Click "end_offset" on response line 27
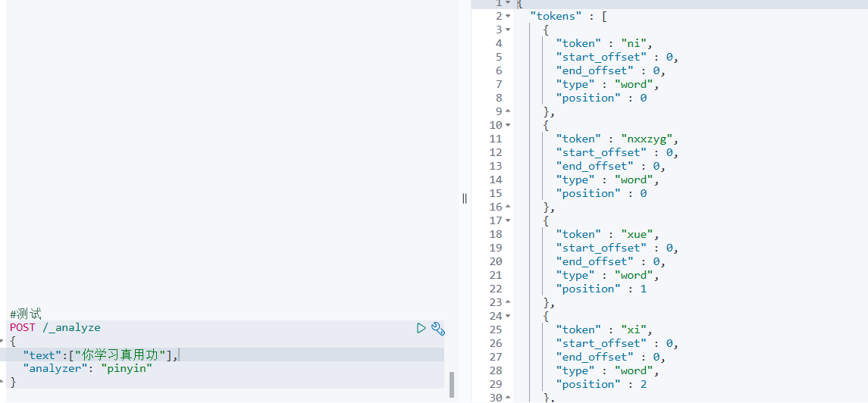Screen dimensions: 868x403 click(594, 357)
